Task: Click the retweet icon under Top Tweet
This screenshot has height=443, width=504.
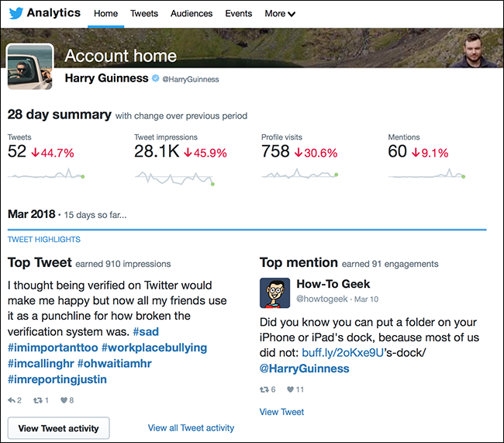Action: pyautogui.click(x=38, y=400)
